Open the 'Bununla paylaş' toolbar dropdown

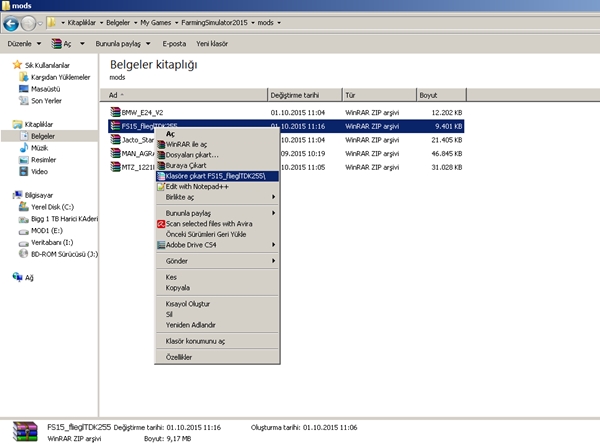(122, 44)
